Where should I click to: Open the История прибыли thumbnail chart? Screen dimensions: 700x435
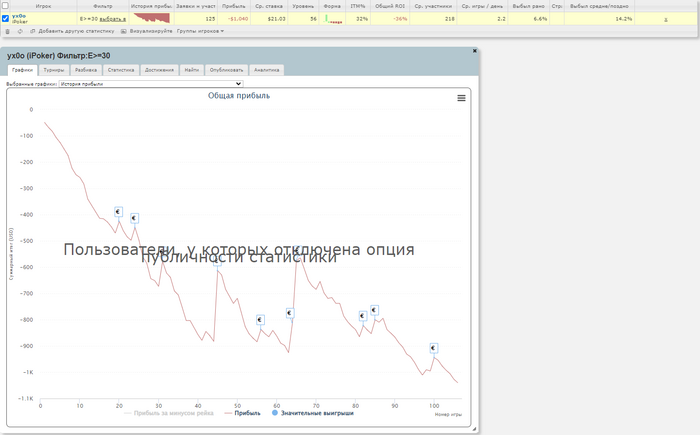(152, 18)
